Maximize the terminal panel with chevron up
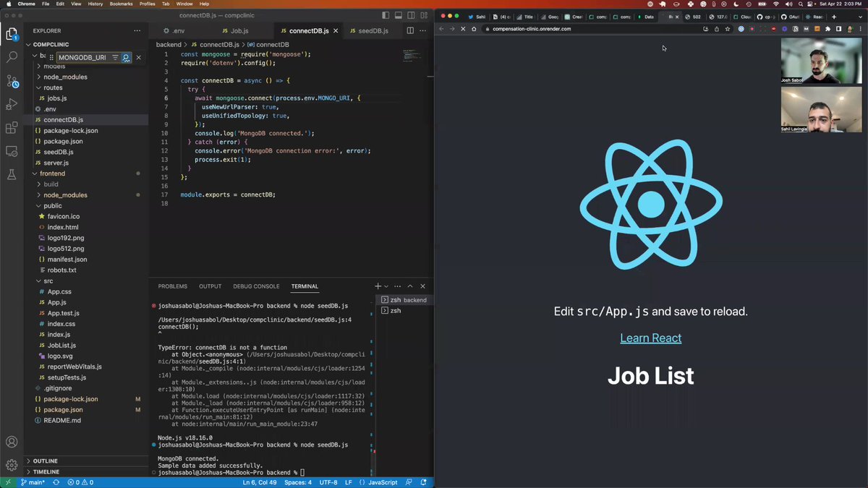Image resolution: width=868 pixels, height=488 pixels. point(410,286)
